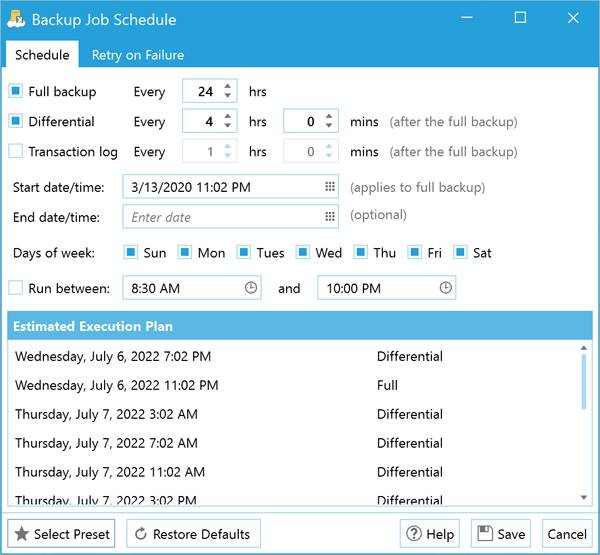This screenshot has height=555, width=600.
Task: Open the End date calendar picker icon
Action: click(330, 217)
